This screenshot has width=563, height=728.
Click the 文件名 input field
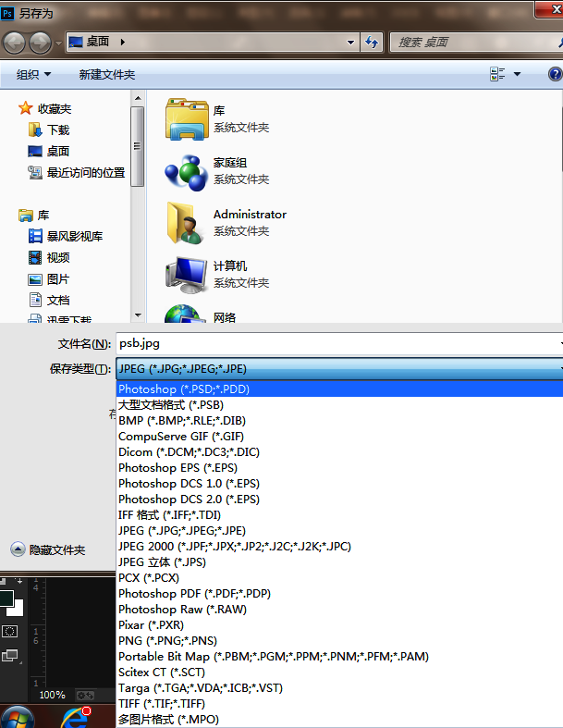coord(339,343)
